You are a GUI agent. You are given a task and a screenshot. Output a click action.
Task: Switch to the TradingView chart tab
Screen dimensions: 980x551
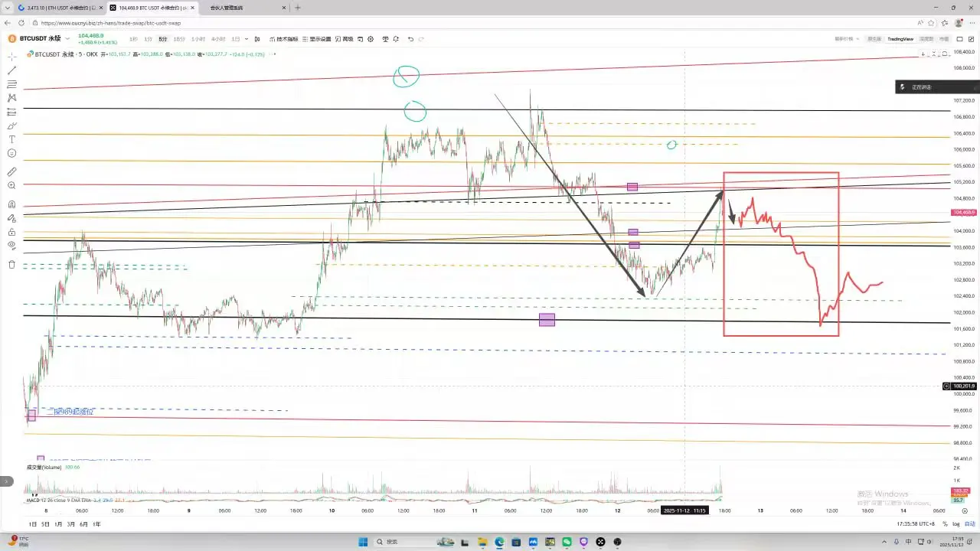(900, 39)
